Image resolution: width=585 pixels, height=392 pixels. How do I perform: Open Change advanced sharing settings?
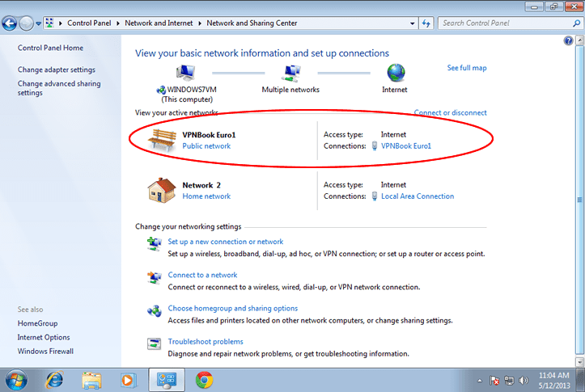coord(59,88)
